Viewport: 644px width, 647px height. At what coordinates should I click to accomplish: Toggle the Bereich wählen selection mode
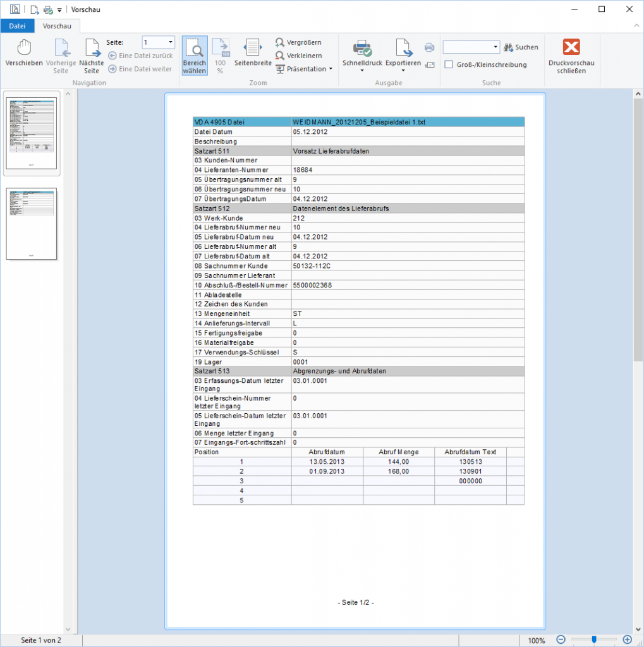[194, 54]
